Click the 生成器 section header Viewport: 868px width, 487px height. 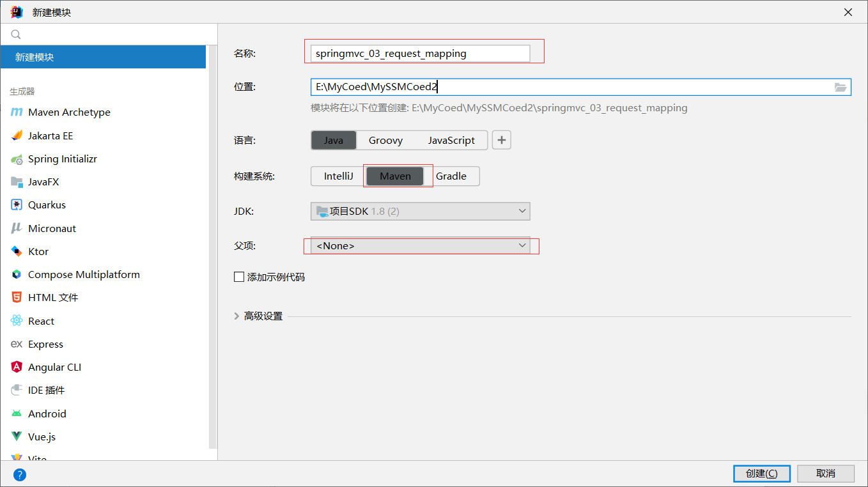click(x=22, y=91)
